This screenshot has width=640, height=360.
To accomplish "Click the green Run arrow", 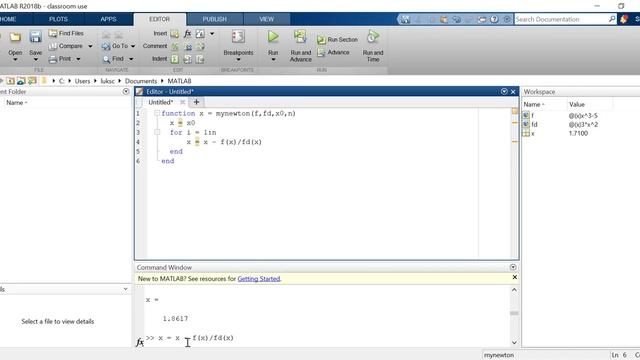I will [273, 37].
